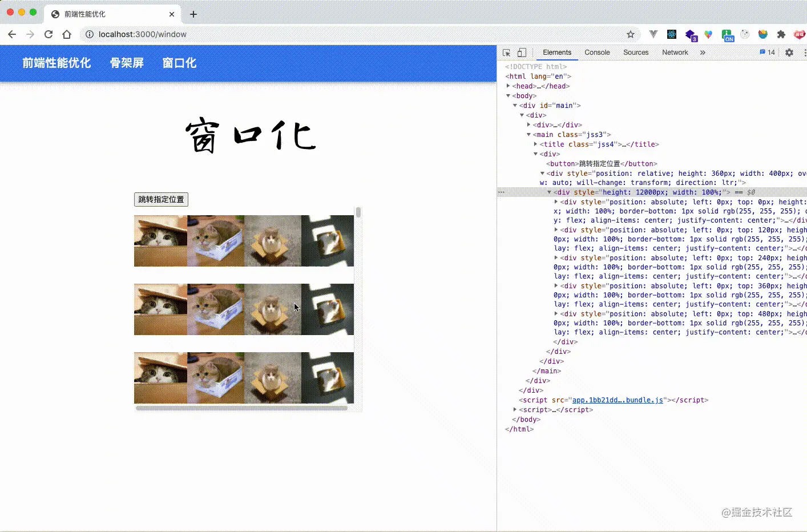Expand the head element node

pos(508,86)
